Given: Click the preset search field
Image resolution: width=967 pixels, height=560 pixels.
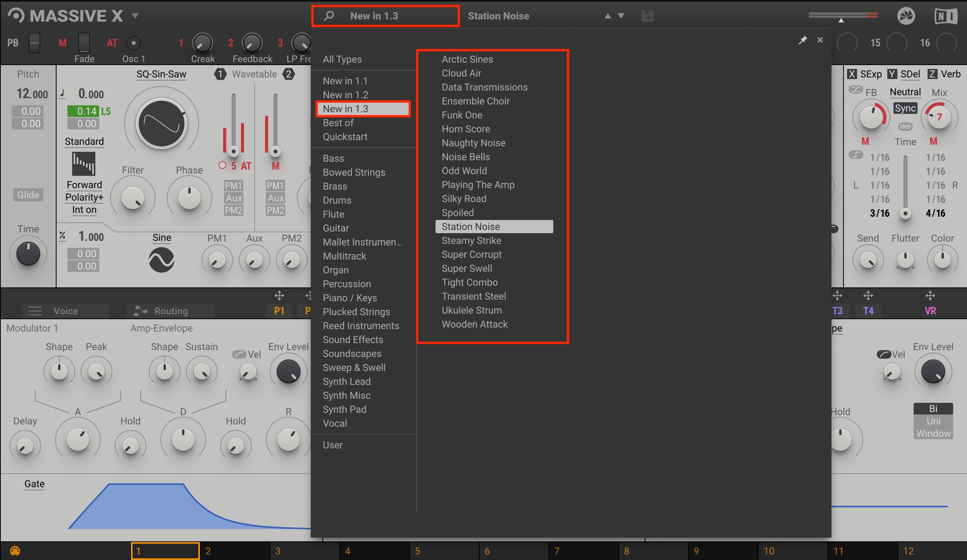Looking at the screenshot, I should [385, 16].
